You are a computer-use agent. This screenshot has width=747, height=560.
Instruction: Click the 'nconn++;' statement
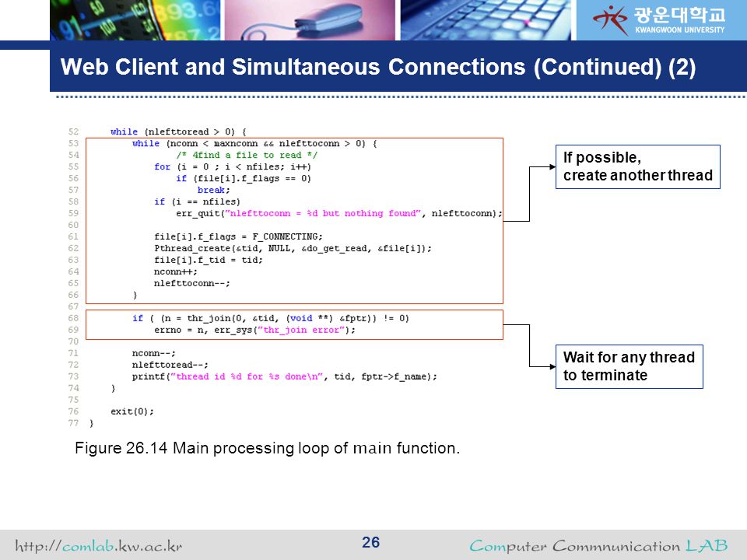tap(175, 271)
